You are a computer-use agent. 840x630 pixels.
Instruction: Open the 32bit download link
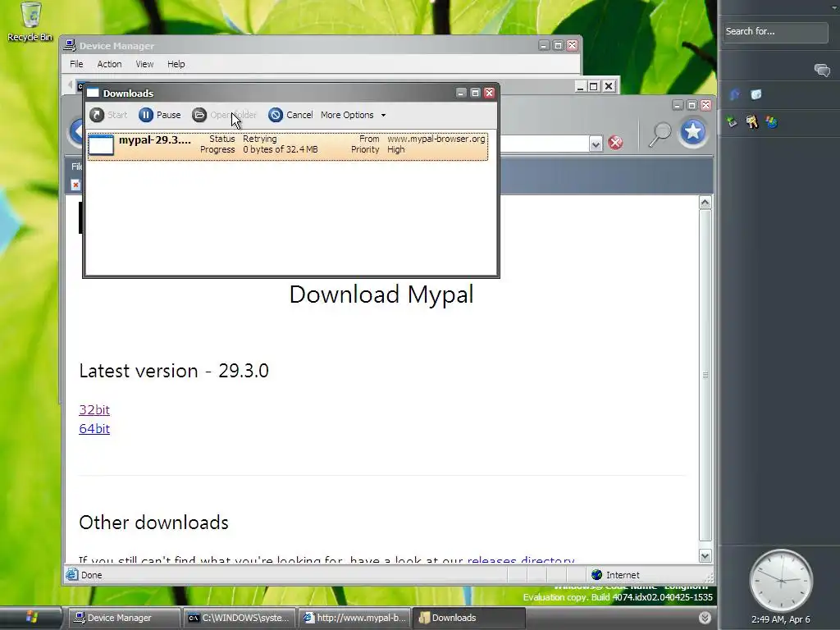94,410
